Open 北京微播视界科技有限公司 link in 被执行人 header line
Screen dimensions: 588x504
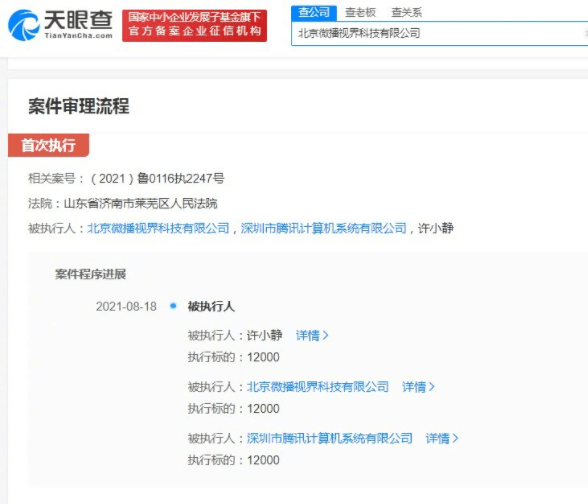(x=158, y=228)
